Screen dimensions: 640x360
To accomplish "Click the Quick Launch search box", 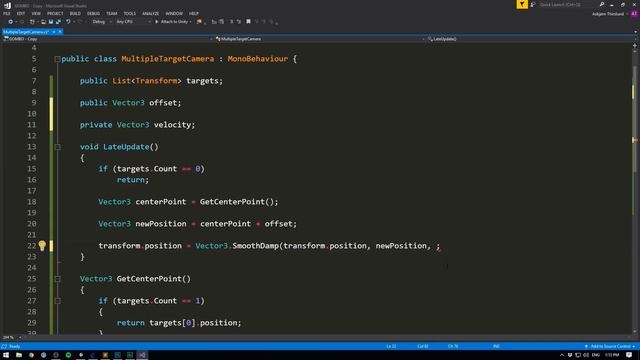I will 567,4.
